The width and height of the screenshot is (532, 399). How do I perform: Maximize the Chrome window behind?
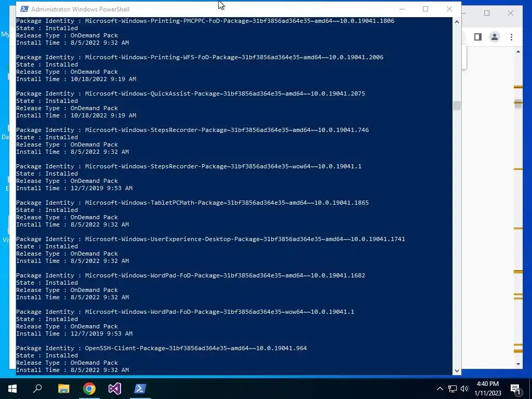[487, 13]
